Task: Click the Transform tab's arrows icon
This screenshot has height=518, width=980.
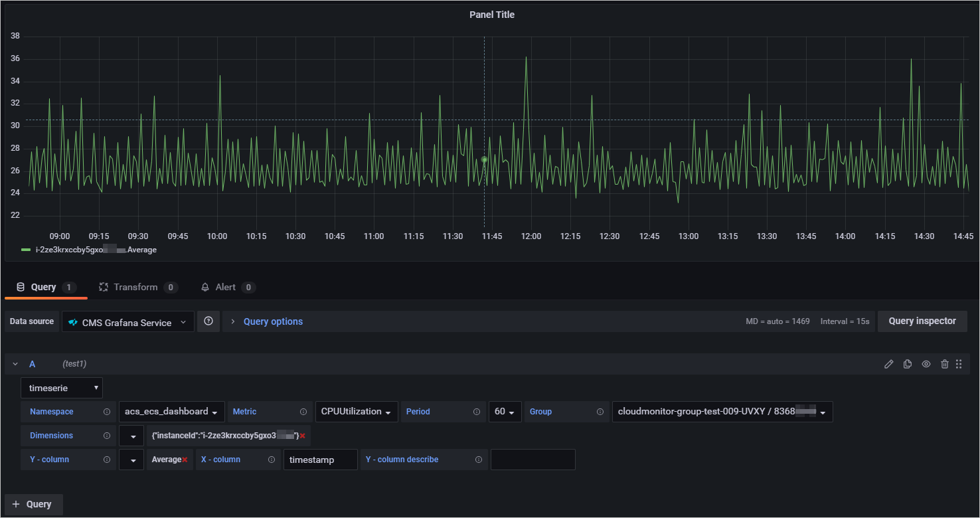Action: 104,287
